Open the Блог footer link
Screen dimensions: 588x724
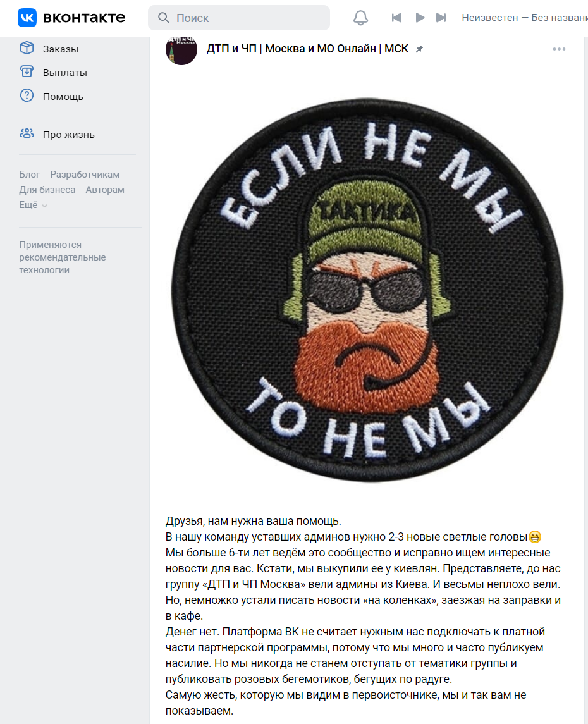pyautogui.click(x=30, y=175)
